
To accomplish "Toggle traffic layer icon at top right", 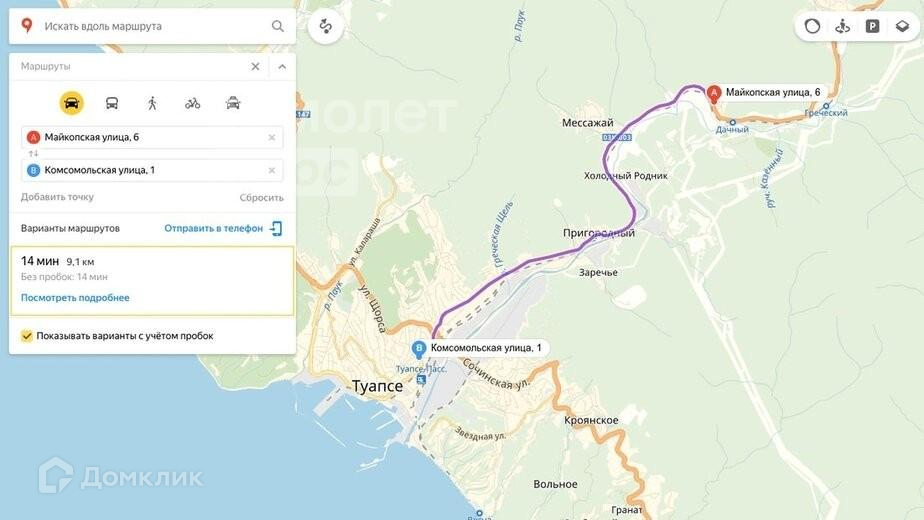I will [x=813, y=26].
